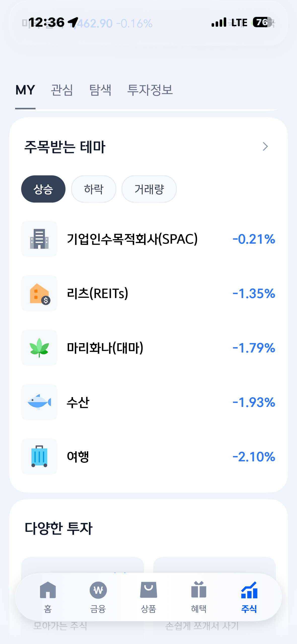Tap the 수산 fish icon
The image size is (297, 644).
point(39,402)
